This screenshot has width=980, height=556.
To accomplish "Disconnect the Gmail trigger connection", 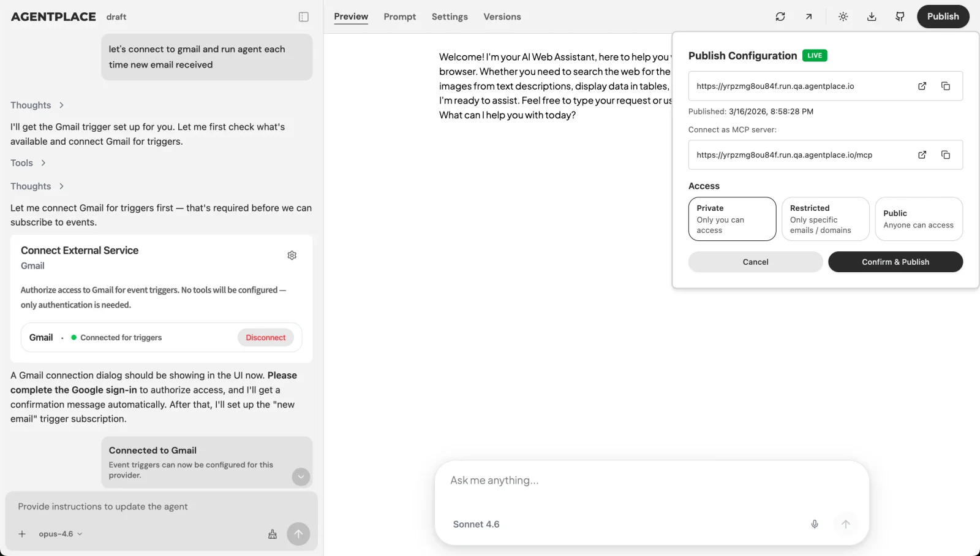I will pos(265,337).
